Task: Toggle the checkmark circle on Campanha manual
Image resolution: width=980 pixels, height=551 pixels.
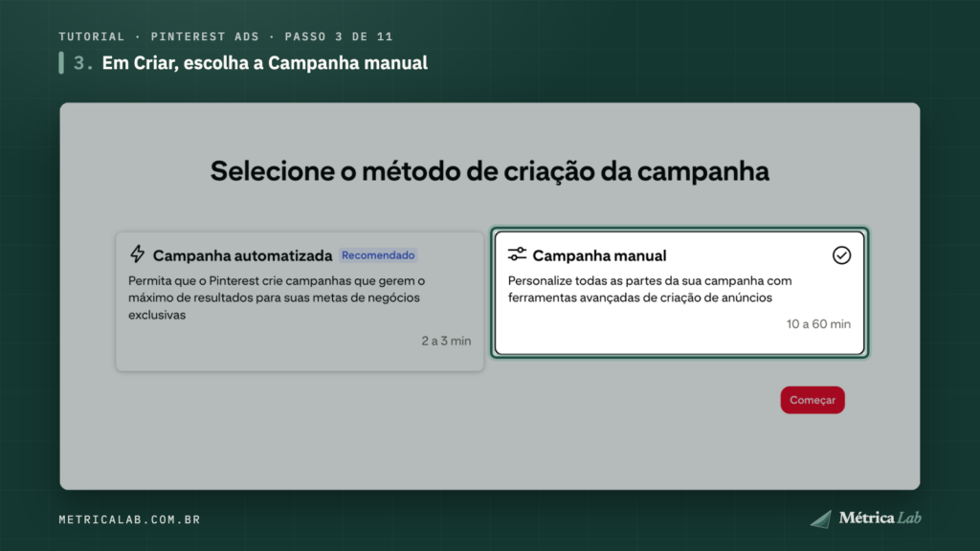Action: pos(841,254)
